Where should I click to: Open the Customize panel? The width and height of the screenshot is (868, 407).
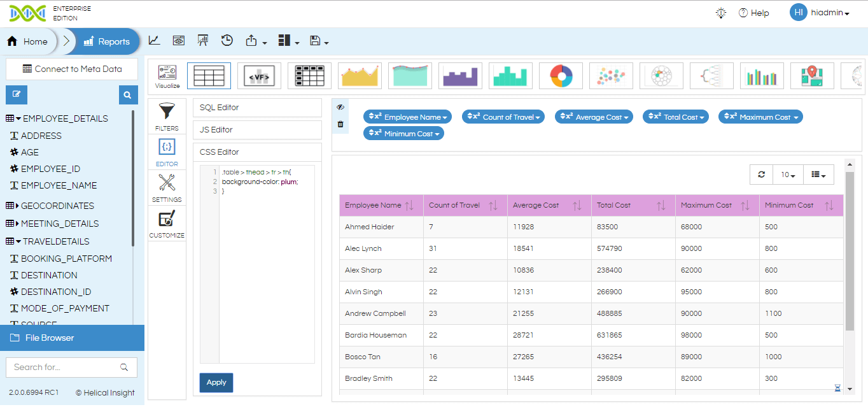pos(167,224)
